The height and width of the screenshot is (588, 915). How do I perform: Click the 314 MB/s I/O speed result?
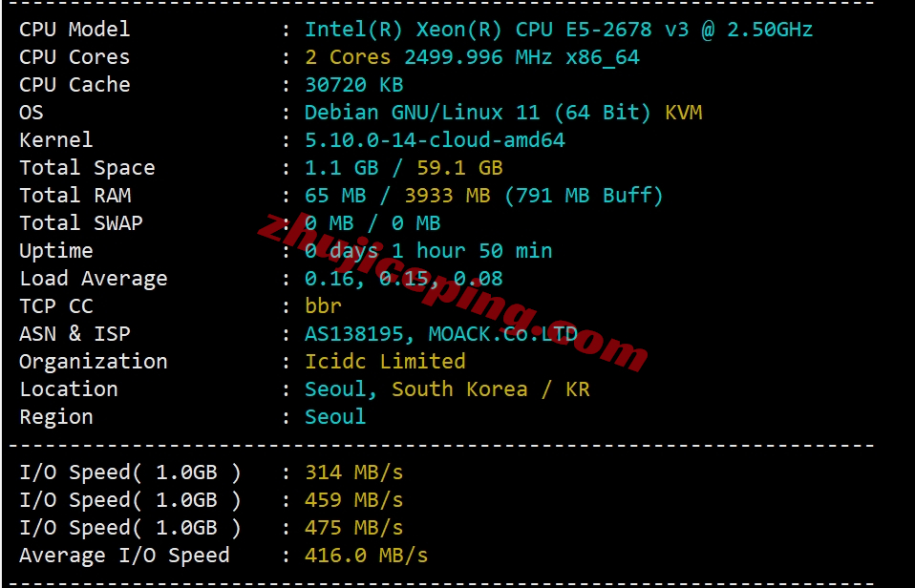click(353, 472)
